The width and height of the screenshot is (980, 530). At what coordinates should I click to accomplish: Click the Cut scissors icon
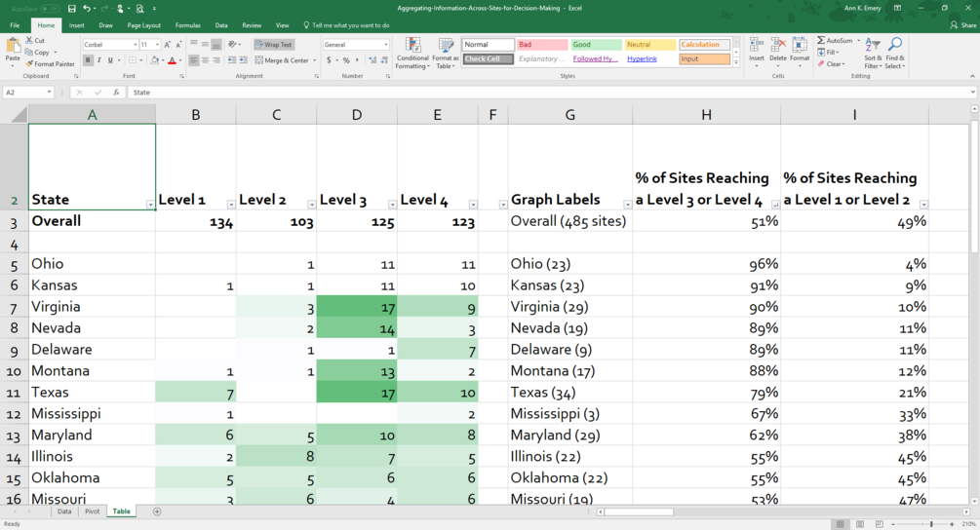[28, 41]
